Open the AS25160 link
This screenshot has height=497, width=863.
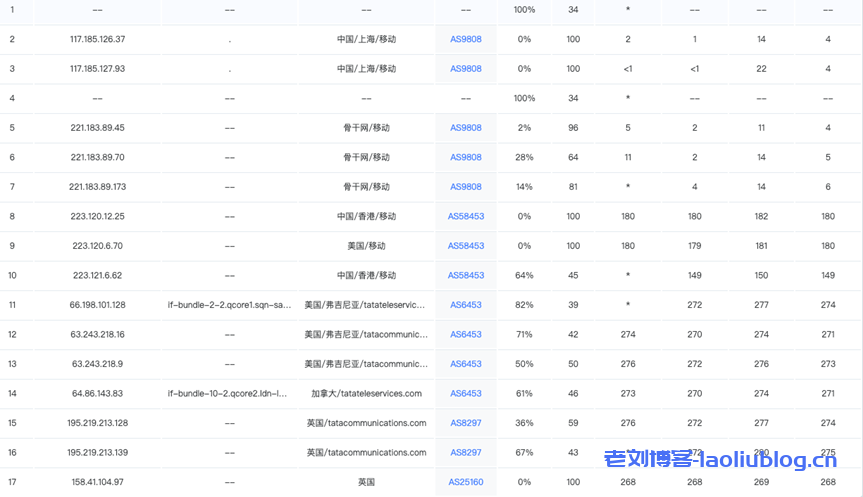tap(465, 482)
